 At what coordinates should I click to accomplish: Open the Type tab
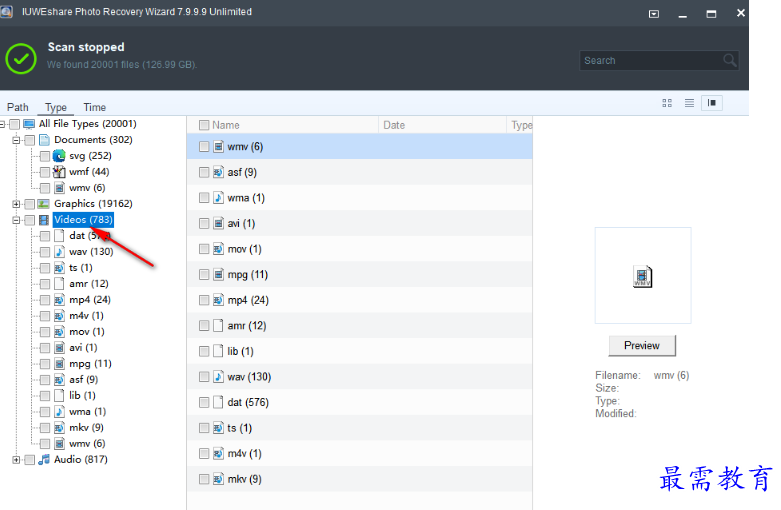[56, 107]
